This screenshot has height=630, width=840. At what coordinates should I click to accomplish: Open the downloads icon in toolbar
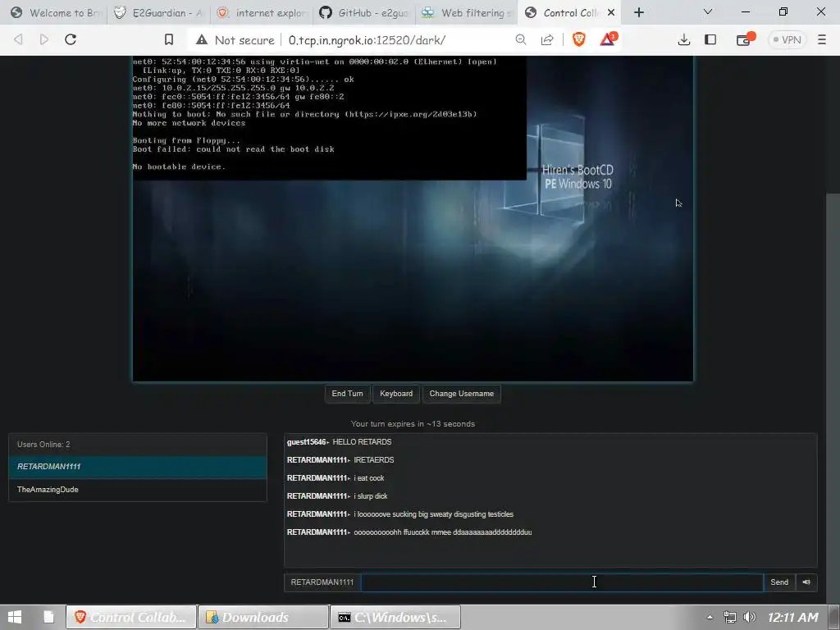point(683,39)
